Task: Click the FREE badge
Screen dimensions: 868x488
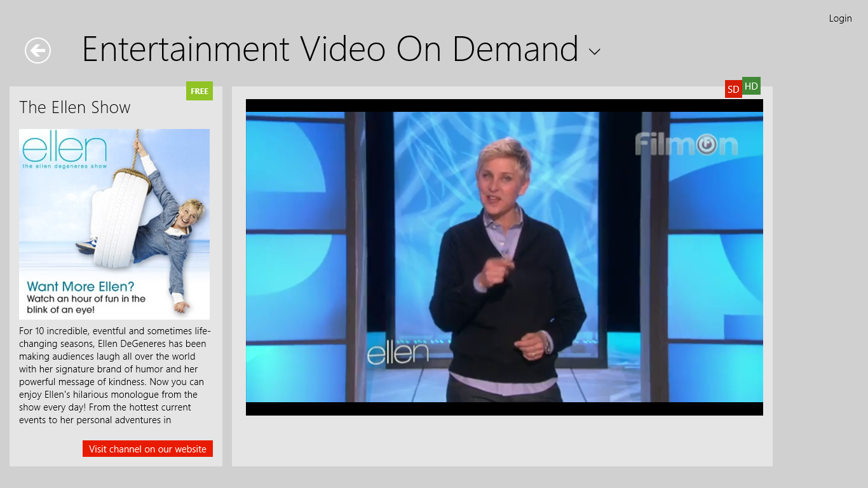Action: tap(200, 91)
